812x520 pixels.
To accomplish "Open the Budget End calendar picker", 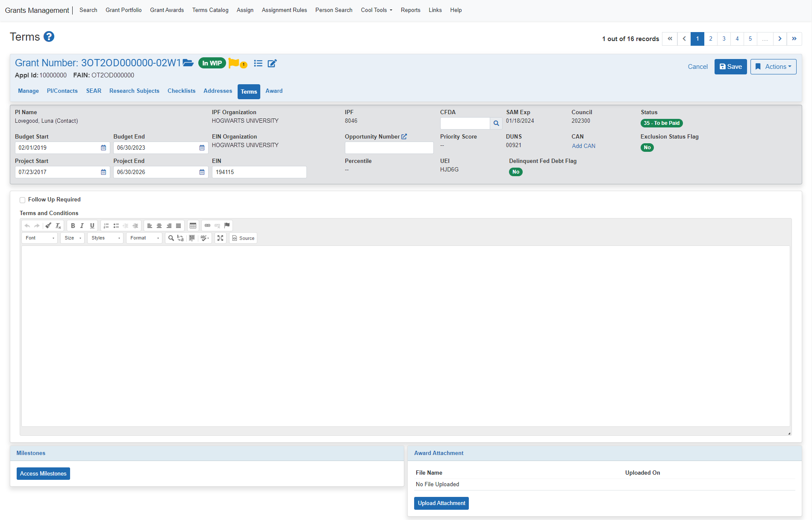I will pyautogui.click(x=202, y=148).
